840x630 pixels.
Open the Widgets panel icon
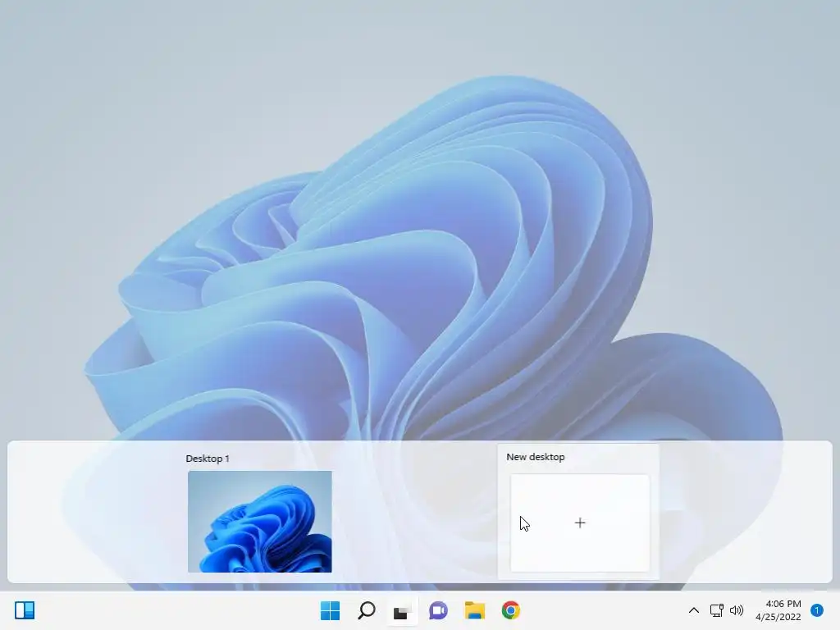click(25, 610)
